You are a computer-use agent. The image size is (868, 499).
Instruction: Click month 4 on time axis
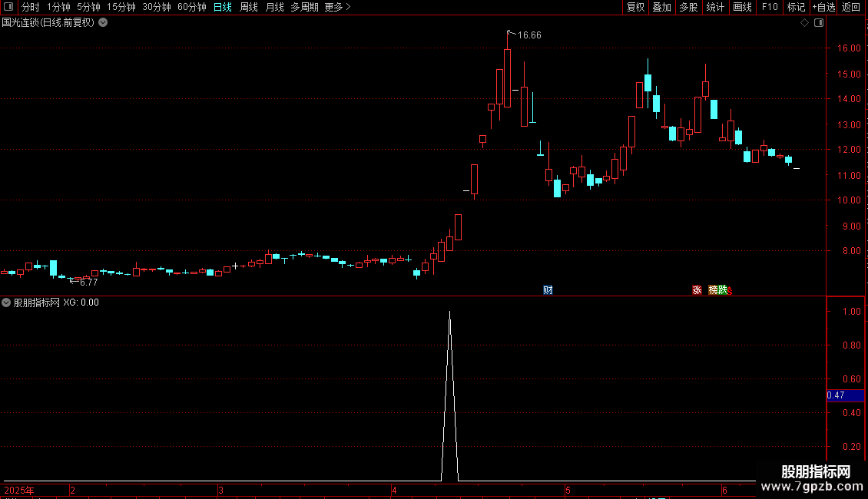(x=394, y=491)
